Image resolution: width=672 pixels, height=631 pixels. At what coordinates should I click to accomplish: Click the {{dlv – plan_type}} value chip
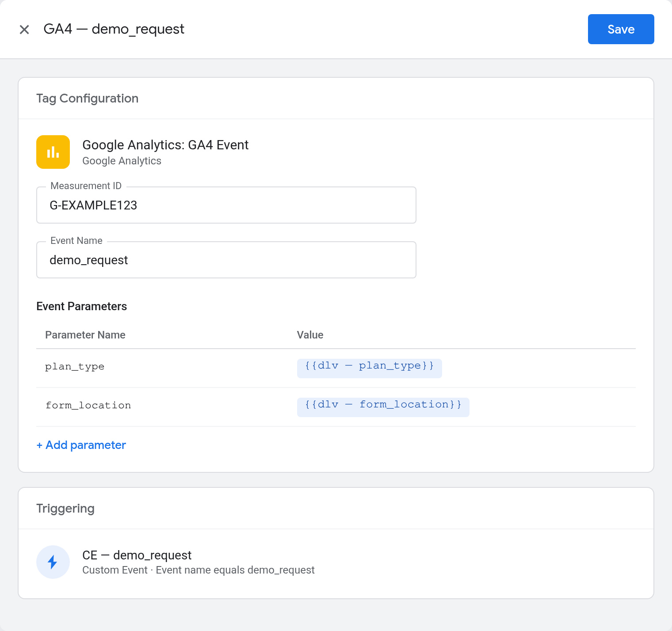point(370,368)
